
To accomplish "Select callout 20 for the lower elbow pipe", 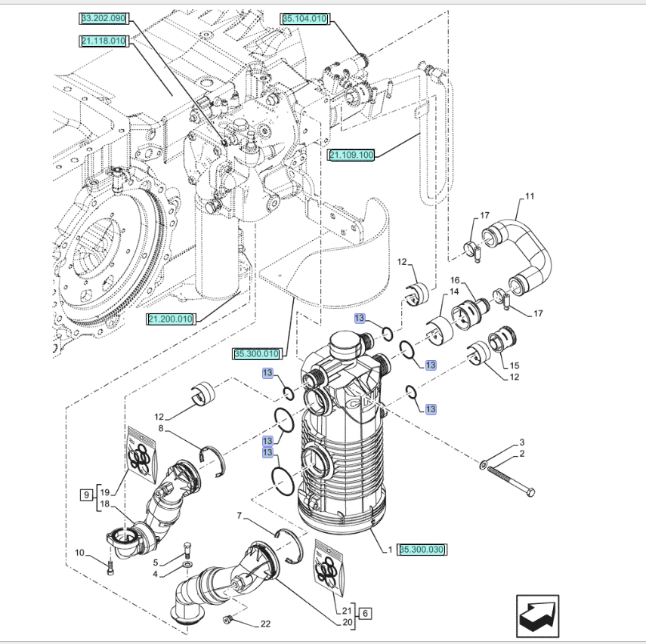I will coord(348,622).
